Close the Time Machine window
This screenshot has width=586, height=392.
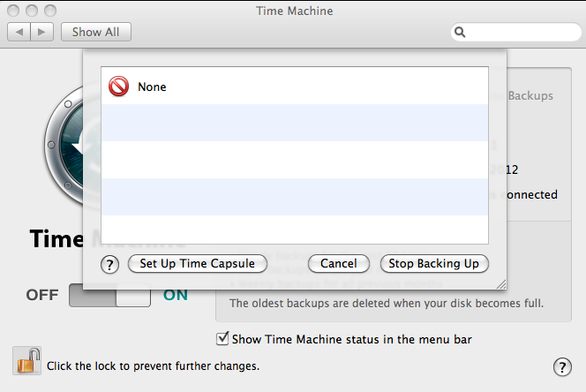point(14,11)
